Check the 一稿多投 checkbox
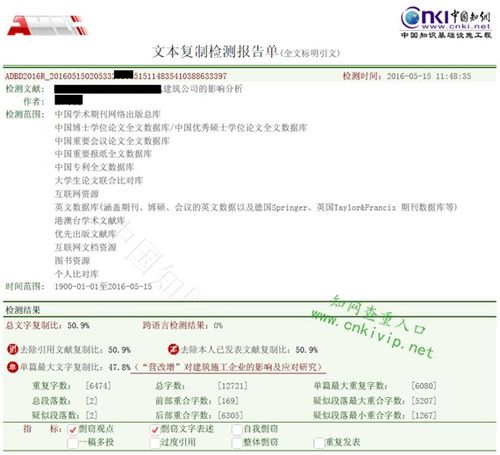Viewport: 500px width, 455px height. click(x=72, y=443)
